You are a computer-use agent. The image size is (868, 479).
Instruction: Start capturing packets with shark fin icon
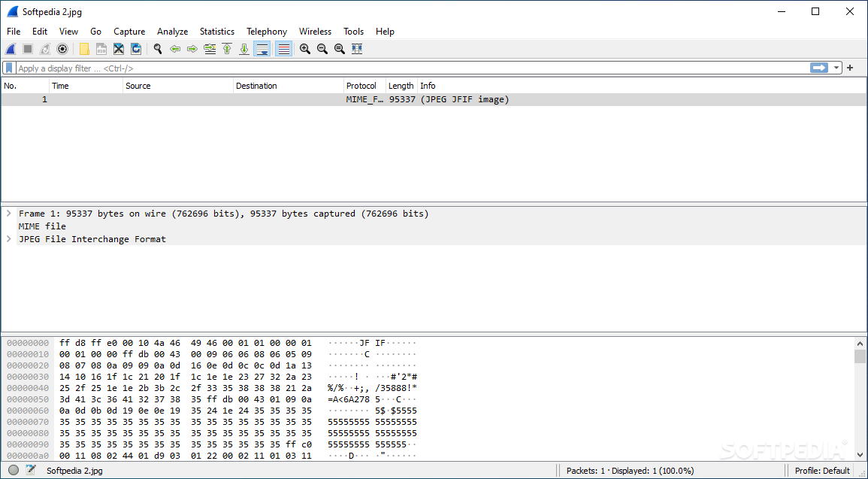point(11,50)
